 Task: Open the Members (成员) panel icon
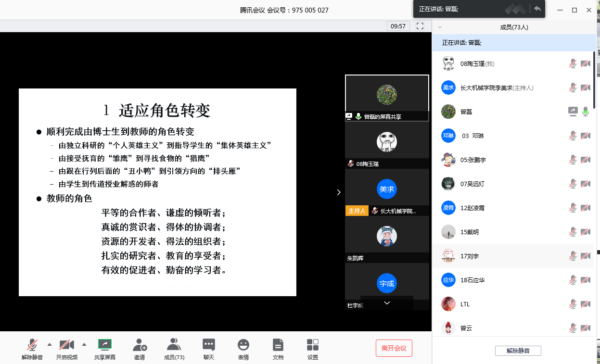tap(174, 345)
